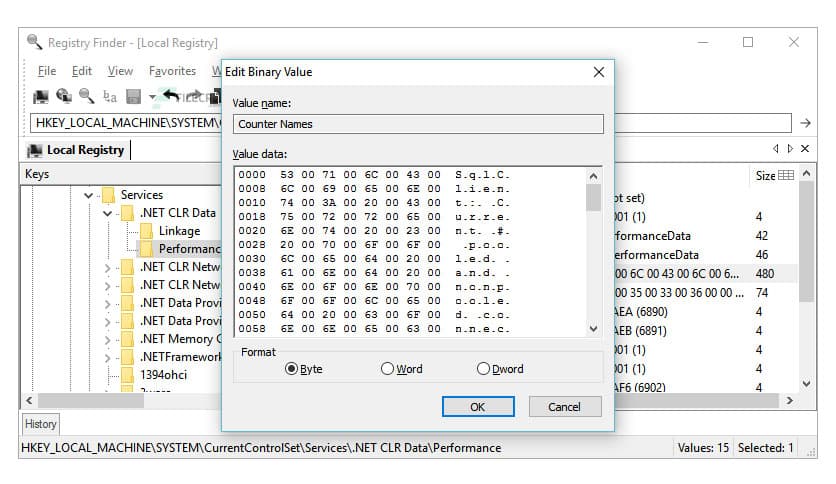Expand the second .NET Data Provi tree node

click(108, 322)
